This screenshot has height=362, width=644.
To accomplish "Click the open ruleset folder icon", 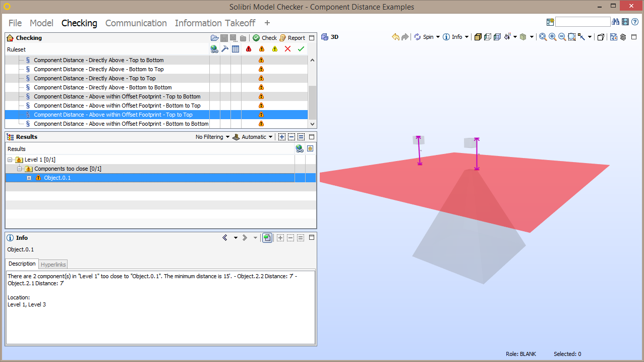I will (x=215, y=38).
